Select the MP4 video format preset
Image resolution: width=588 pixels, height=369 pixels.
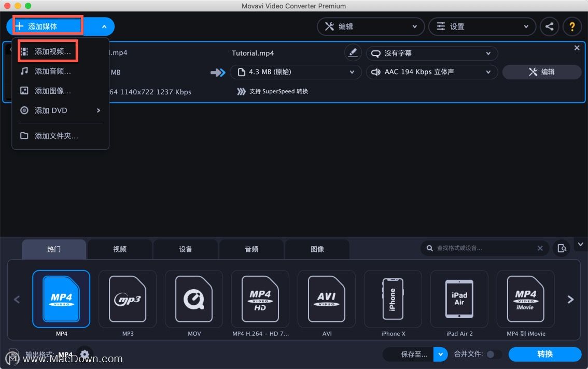pyautogui.click(x=61, y=299)
